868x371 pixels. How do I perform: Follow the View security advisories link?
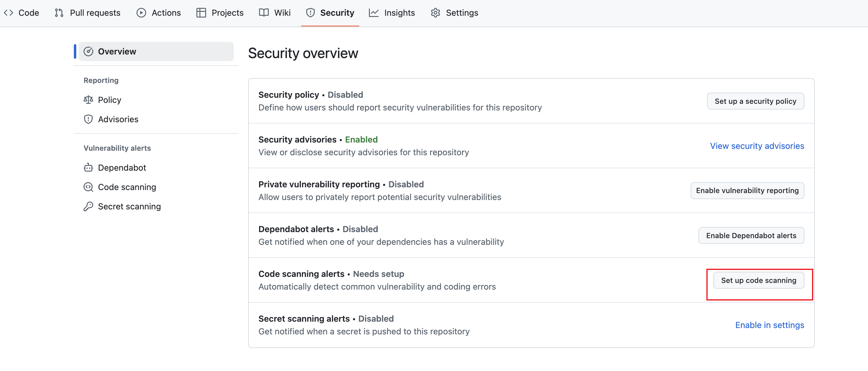[x=757, y=146]
